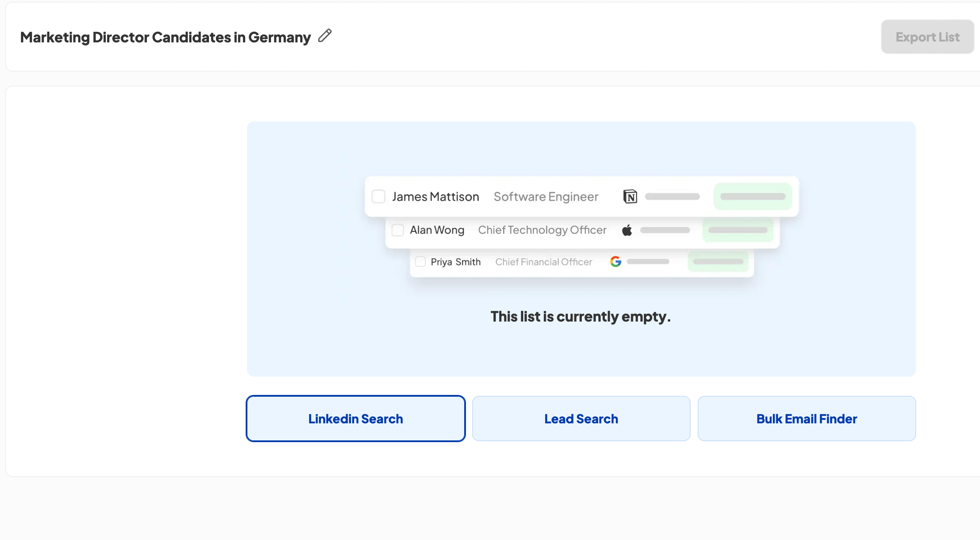Click James Mattison's name
The height and width of the screenshot is (540, 980).
point(435,196)
